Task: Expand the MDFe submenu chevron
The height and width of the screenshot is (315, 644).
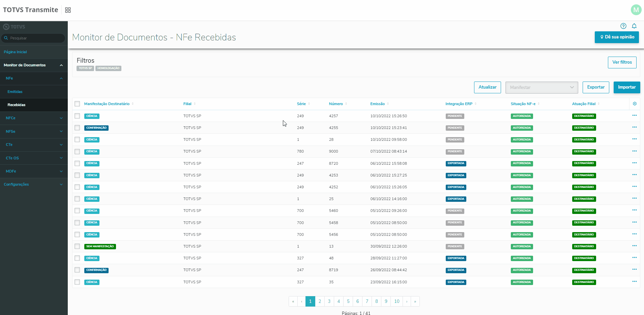Action: click(x=61, y=171)
